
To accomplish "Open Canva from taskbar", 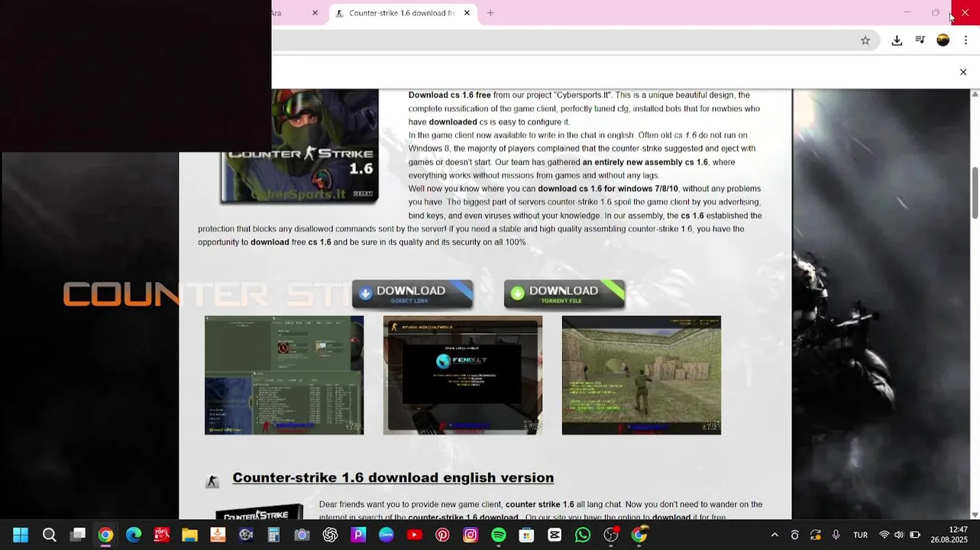I will (386, 535).
